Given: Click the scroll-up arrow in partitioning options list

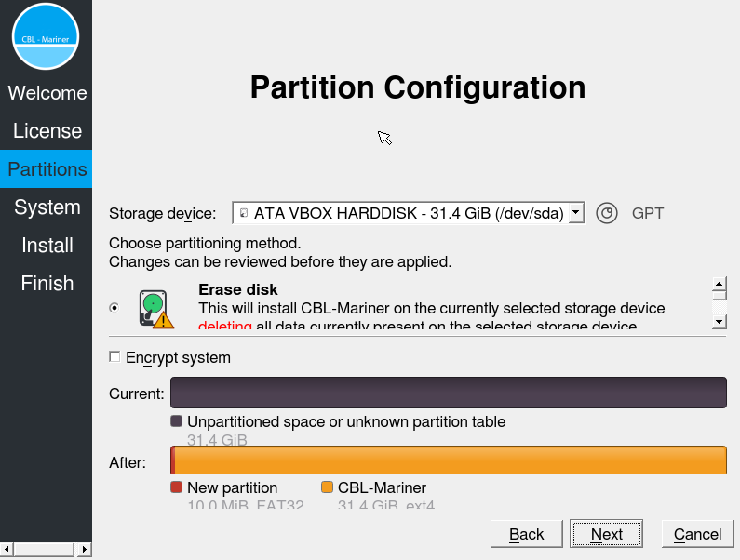Looking at the screenshot, I should pyautogui.click(x=719, y=284).
